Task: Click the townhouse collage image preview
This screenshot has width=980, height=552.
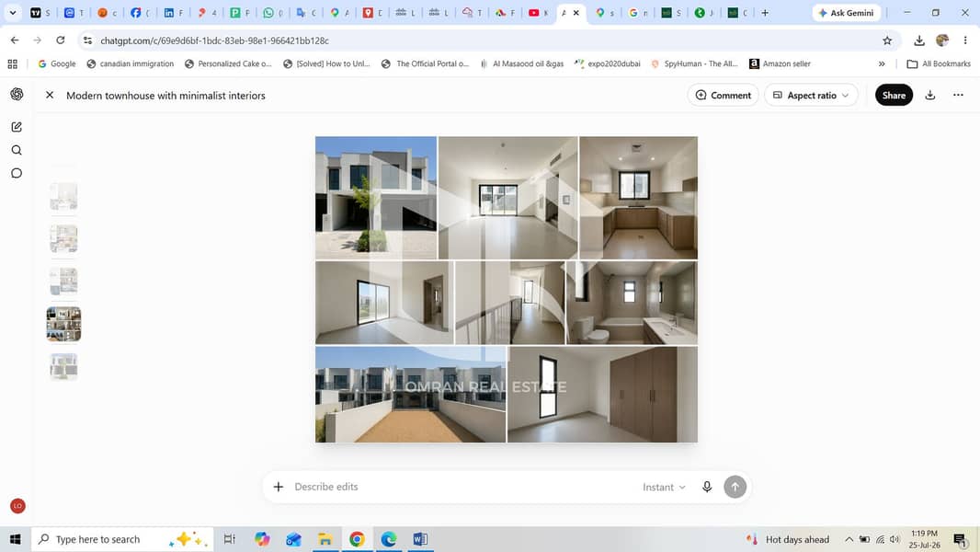Action: (507, 290)
